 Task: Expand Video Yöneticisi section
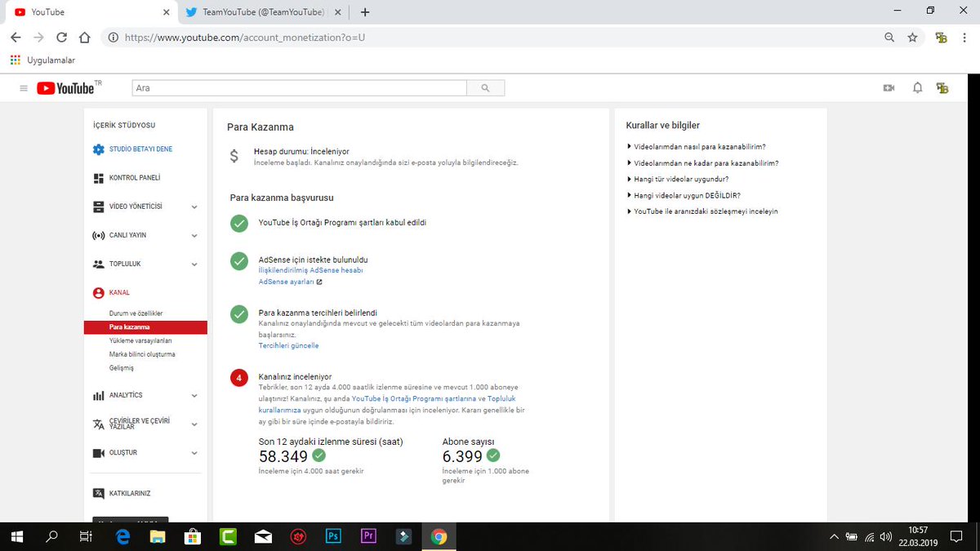click(x=194, y=207)
